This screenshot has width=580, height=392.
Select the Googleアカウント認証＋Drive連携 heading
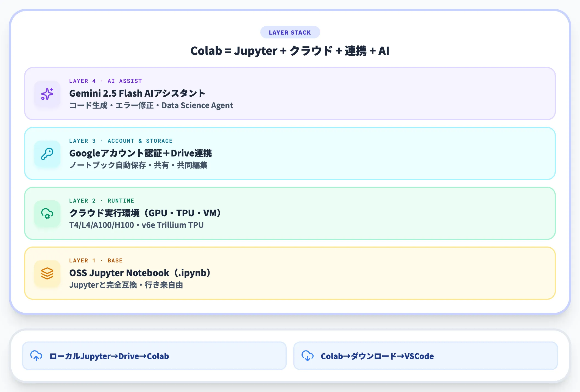141,153
